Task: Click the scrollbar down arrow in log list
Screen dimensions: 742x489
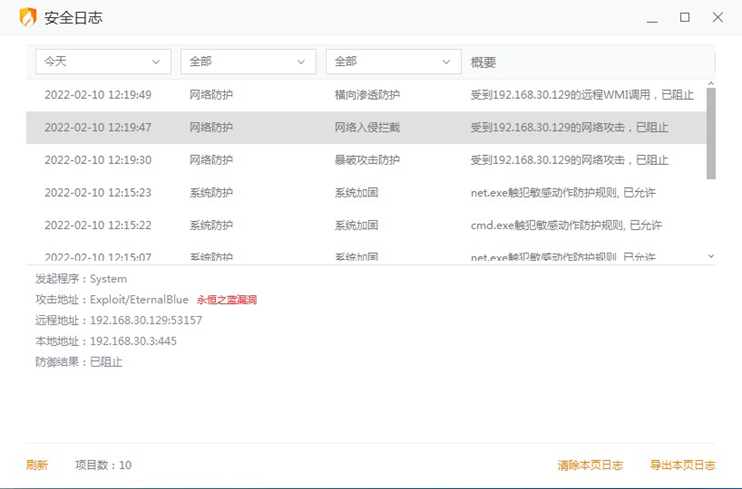Action: click(711, 257)
